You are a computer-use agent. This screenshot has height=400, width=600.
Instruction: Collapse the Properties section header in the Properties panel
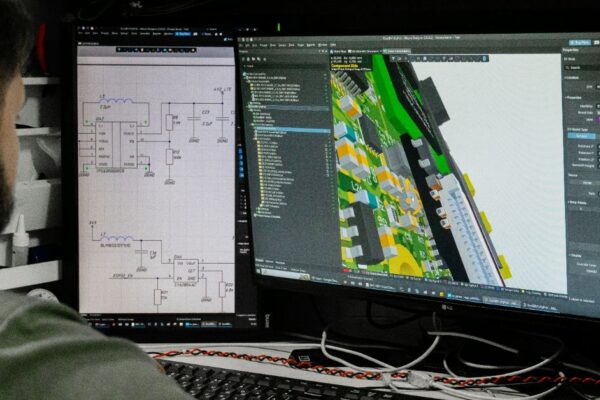pyautogui.click(x=574, y=98)
